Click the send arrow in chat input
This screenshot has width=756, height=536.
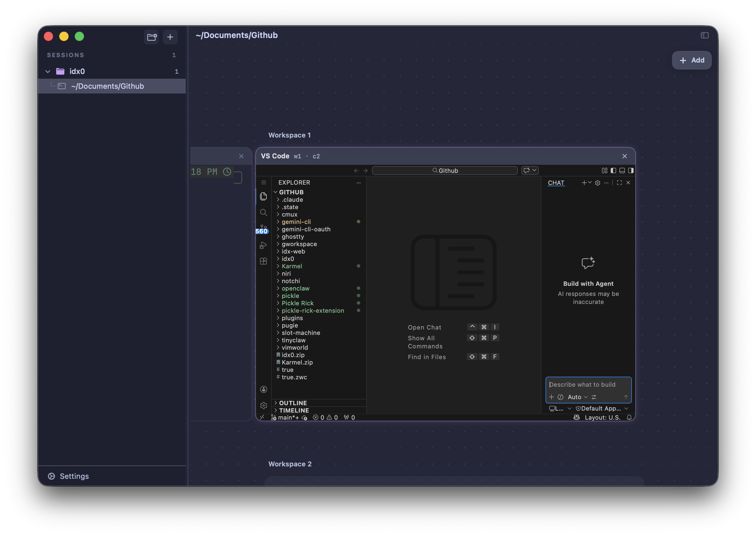coord(626,397)
